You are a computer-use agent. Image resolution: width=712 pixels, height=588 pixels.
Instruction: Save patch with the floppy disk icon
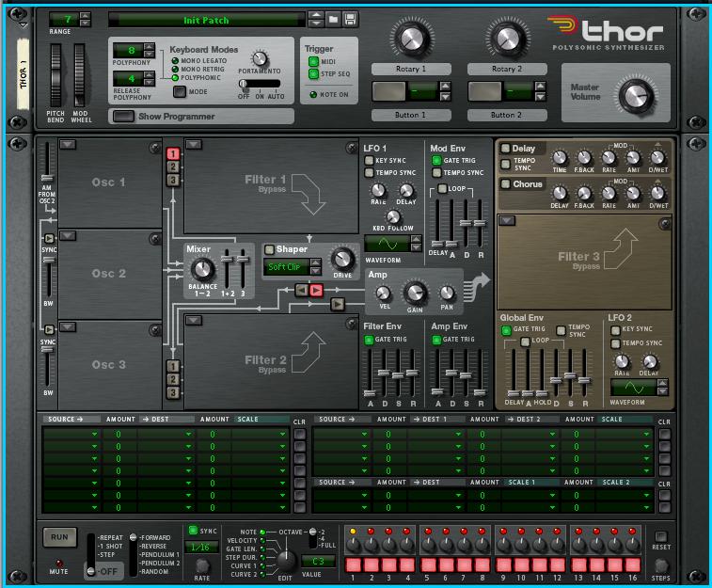(350, 19)
